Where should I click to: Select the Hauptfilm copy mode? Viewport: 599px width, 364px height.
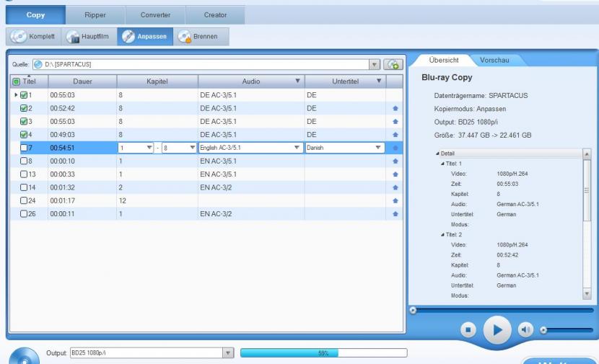coord(90,36)
